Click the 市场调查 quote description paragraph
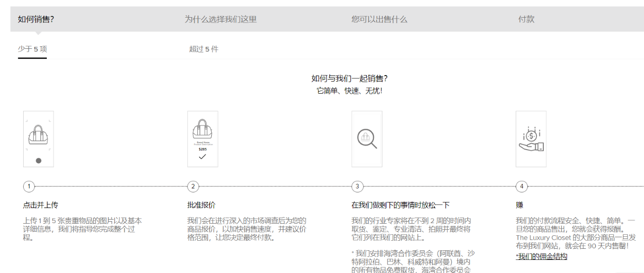Viewport: 644px width, 273px height. coord(247,229)
